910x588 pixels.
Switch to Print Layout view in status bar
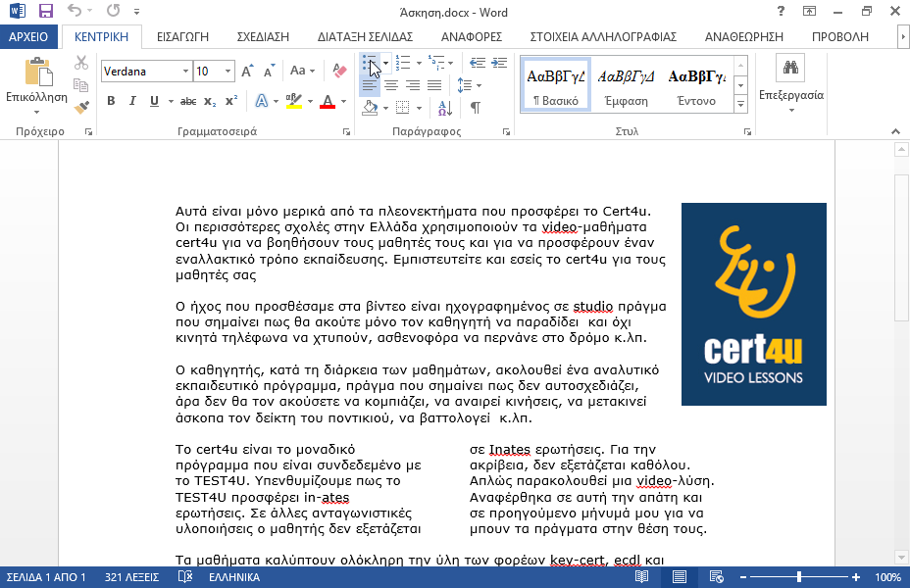(x=679, y=577)
